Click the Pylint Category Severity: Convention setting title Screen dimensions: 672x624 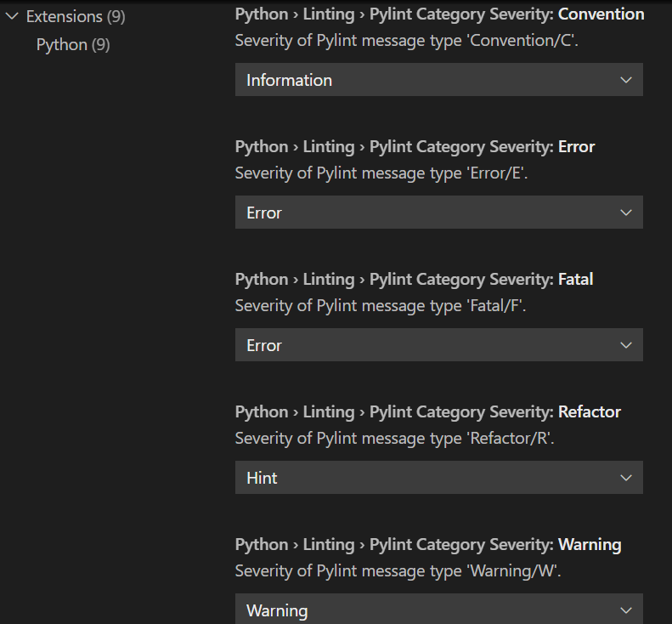[x=439, y=14]
